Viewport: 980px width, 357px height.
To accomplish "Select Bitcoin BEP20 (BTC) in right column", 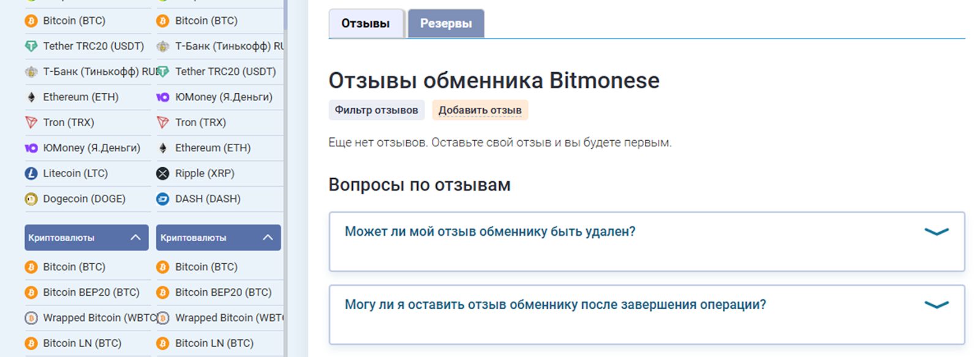I will point(223,292).
